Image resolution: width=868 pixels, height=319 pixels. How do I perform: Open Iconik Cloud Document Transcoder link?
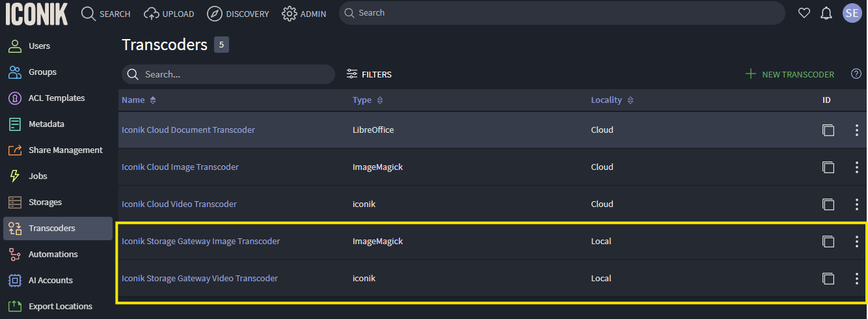[188, 130]
